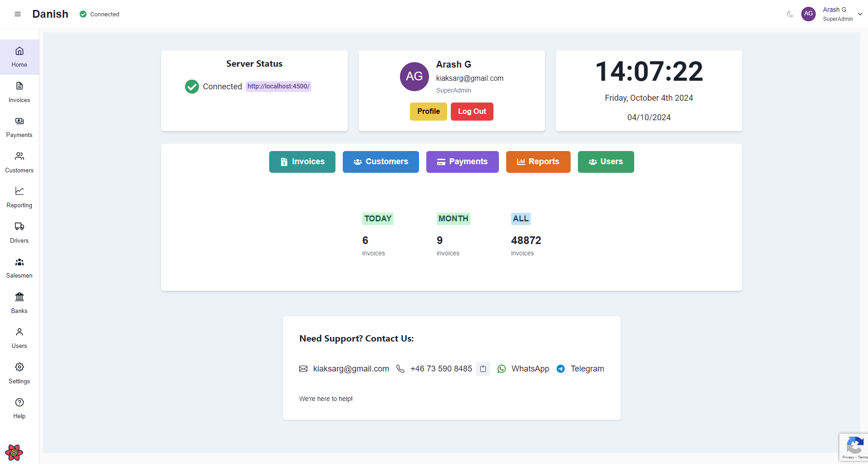Open the localhost:4500 server link
The image size is (868, 464).
point(278,86)
